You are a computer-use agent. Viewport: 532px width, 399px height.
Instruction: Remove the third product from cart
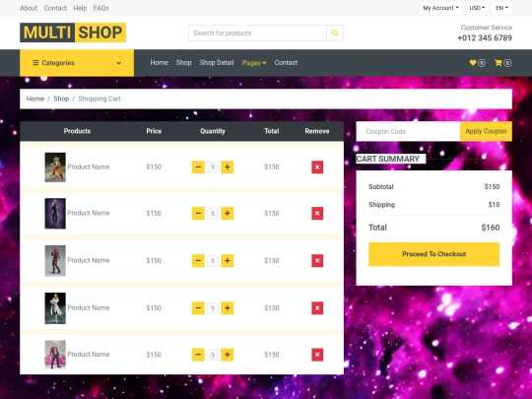coord(317,260)
